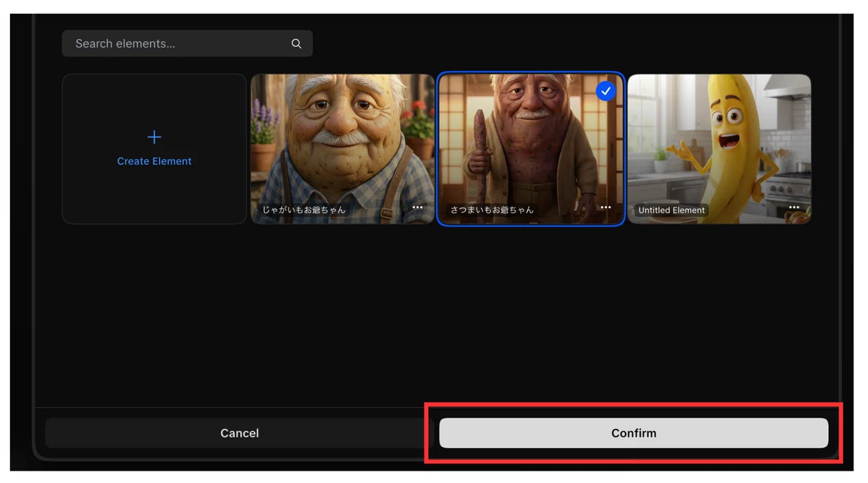Click the さつまいもお爺ちゃん sweet potato grandpa image
Image resolution: width=868 pixels, height=483 pixels.
pyautogui.click(x=530, y=149)
